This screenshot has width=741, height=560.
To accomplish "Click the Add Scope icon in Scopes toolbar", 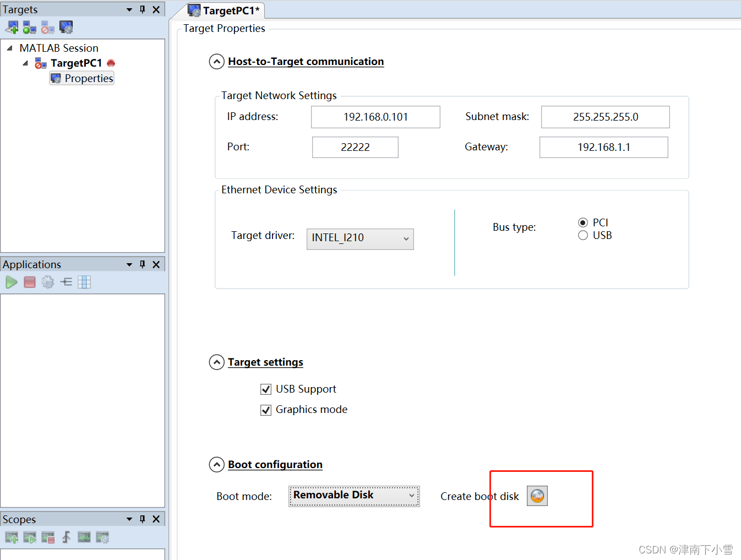I will point(11,537).
